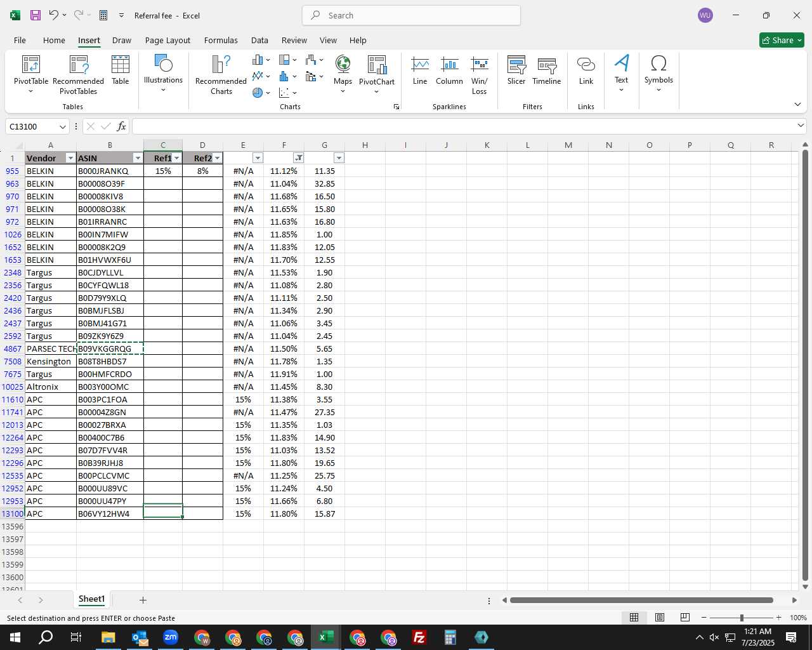Screen dimensions: 812x650
Task: Select cell B0CJDYLLVL
Action: point(110,272)
